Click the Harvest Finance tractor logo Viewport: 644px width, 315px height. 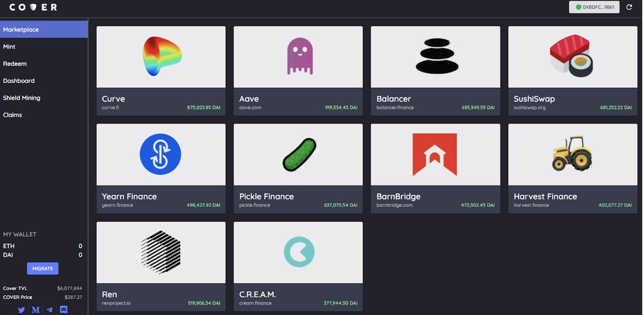click(572, 153)
